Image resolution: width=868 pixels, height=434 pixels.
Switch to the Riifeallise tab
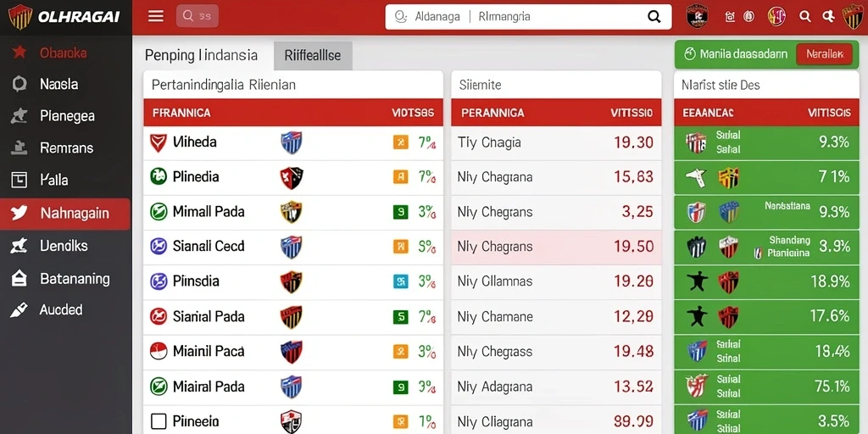(x=313, y=55)
